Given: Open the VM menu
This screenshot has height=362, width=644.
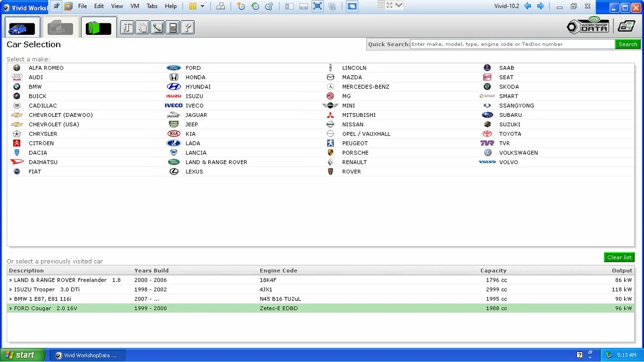Looking at the screenshot, I should (135, 6).
